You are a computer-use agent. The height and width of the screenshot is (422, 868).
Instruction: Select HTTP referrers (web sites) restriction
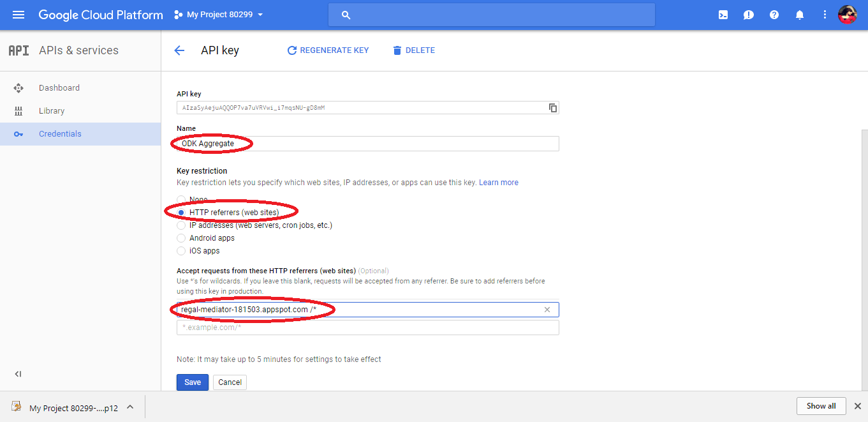tap(181, 213)
